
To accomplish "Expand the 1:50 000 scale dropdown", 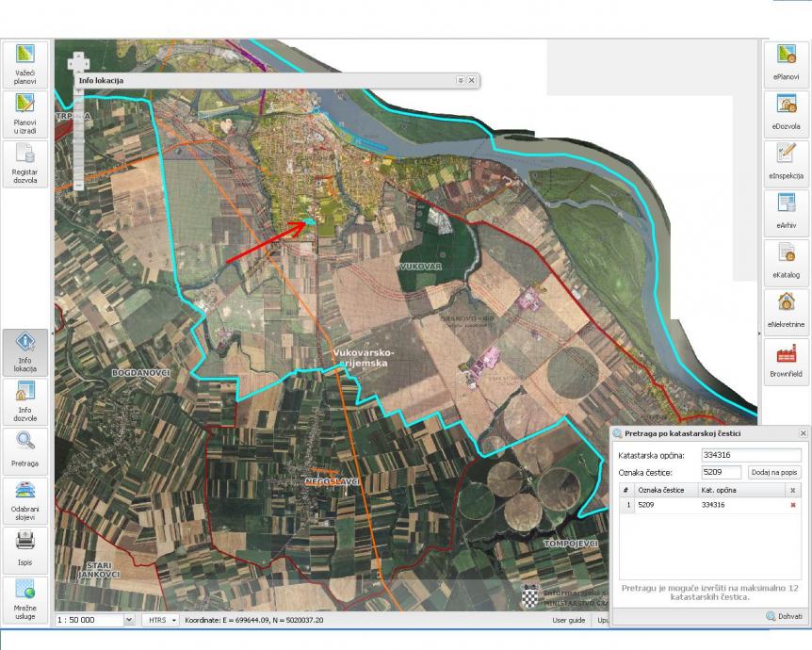I will [129, 620].
